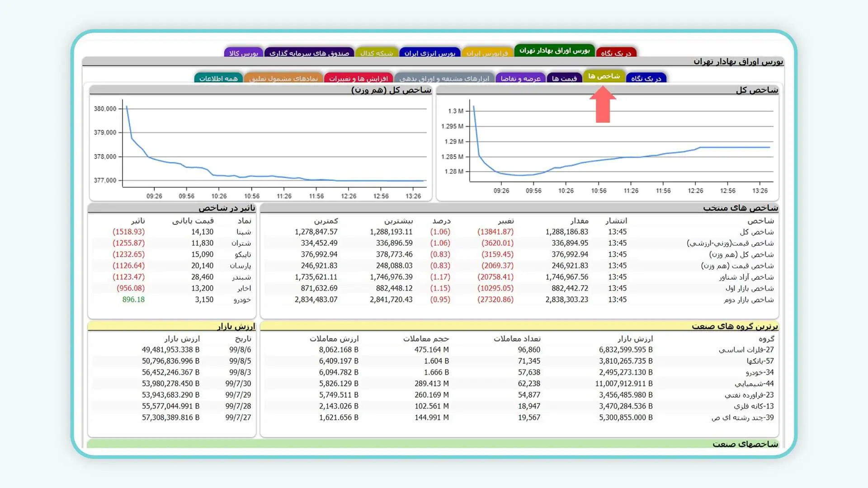Click the 57-بانکها industry group
This screenshot has height=488, width=868.
[760, 361]
